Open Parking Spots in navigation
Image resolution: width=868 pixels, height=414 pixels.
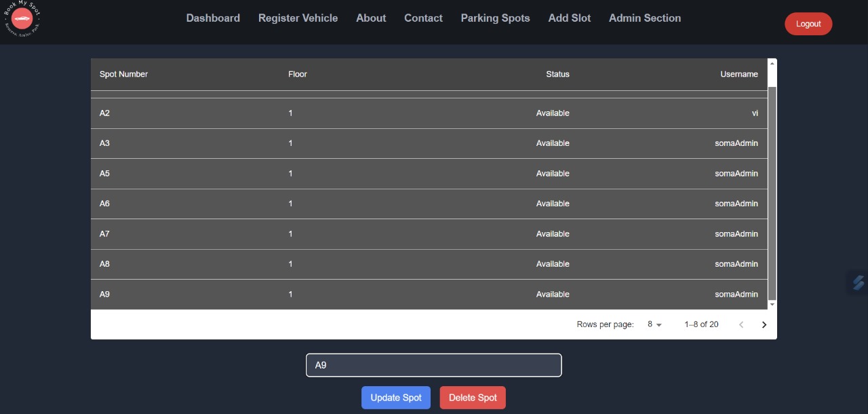tap(495, 18)
